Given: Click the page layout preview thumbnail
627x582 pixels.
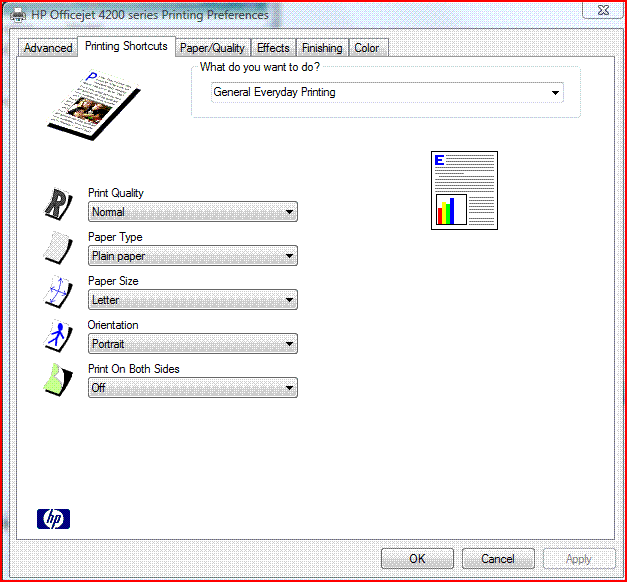Looking at the screenshot, I should click(464, 190).
